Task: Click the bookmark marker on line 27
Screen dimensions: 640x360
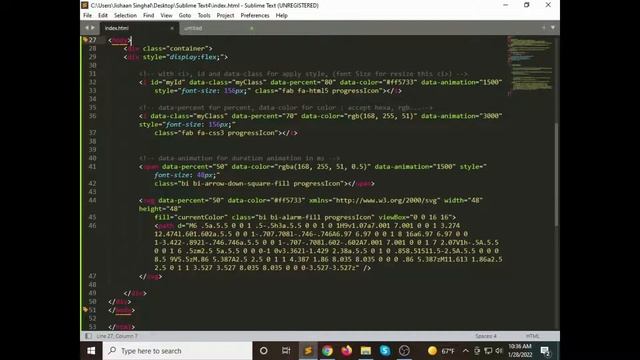Action: coord(85,40)
